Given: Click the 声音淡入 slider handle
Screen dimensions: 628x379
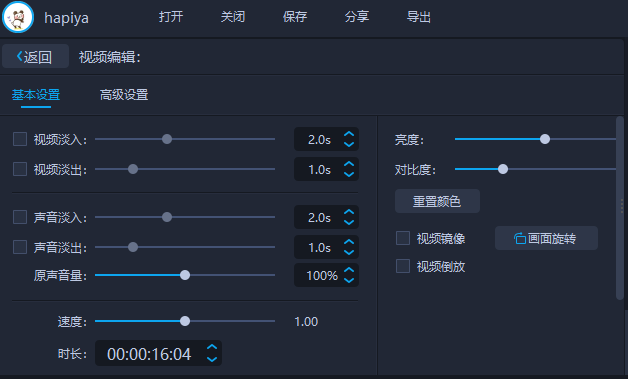Looking at the screenshot, I should pyautogui.click(x=167, y=217).
